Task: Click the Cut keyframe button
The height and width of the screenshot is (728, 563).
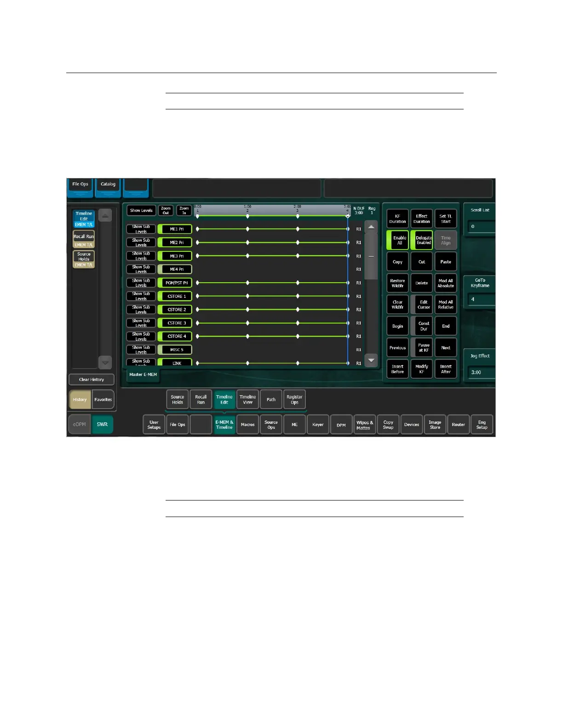Action: pyautogui.click(x=422, y=262)
